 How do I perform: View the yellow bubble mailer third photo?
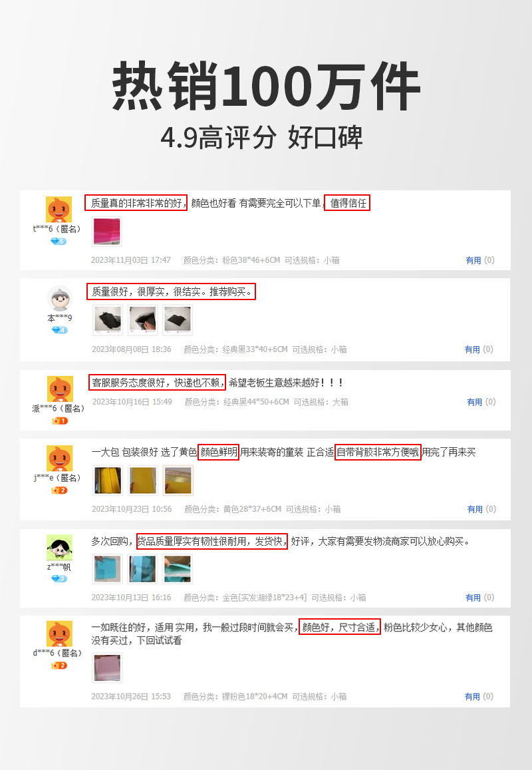point(178,481)
